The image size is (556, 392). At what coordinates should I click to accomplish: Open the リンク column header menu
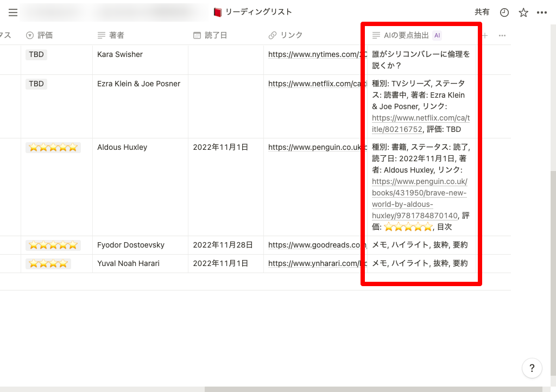pos(291,35)
